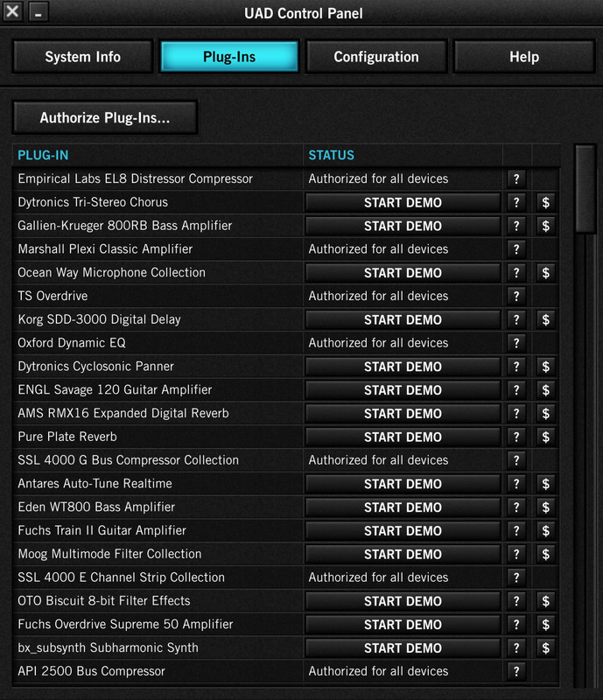The width and height of the screenshot is (603, 700).
Task: Start demo for Antares Auto-Tune Realtime
Action: click(403, 484)
